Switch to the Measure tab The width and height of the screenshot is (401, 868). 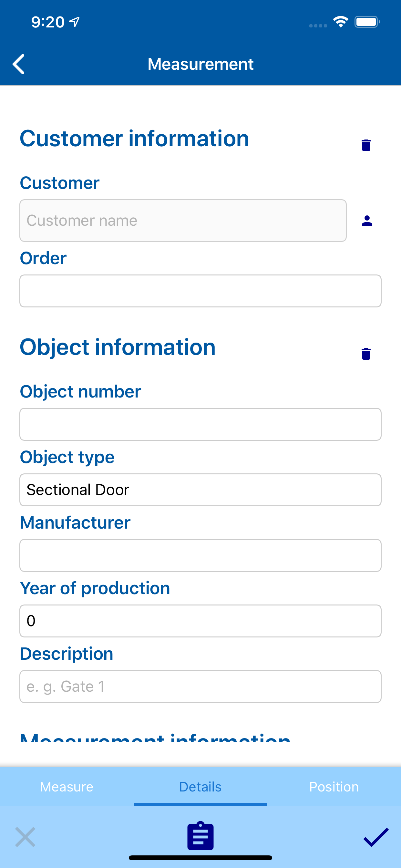(67, 787)
